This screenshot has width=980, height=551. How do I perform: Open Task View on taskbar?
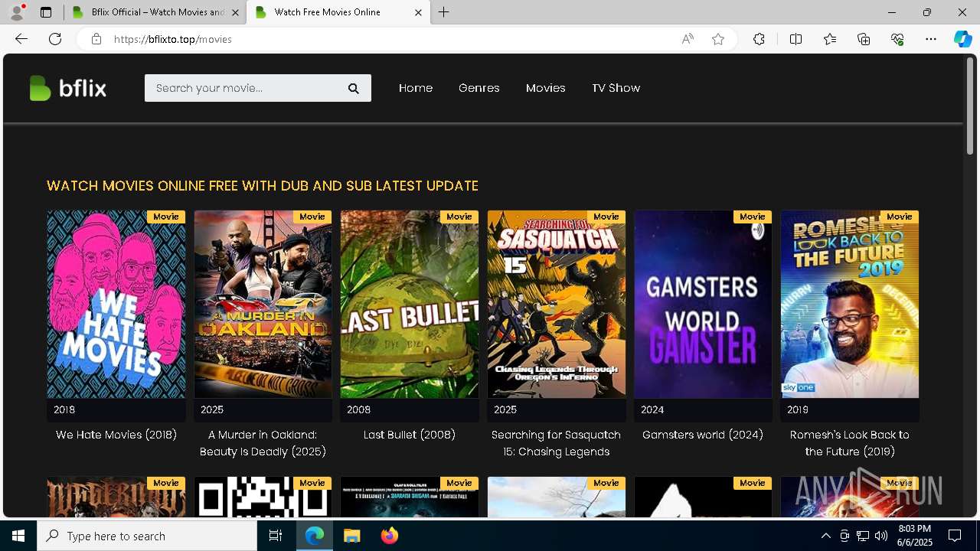coord(276,536)
